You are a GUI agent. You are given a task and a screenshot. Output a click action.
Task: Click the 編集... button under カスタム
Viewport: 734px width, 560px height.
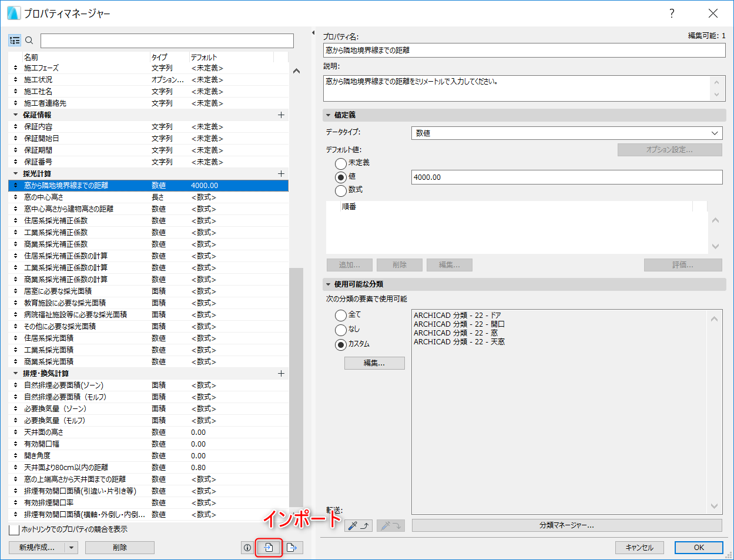pyautogui.click(x=375, y=363)
